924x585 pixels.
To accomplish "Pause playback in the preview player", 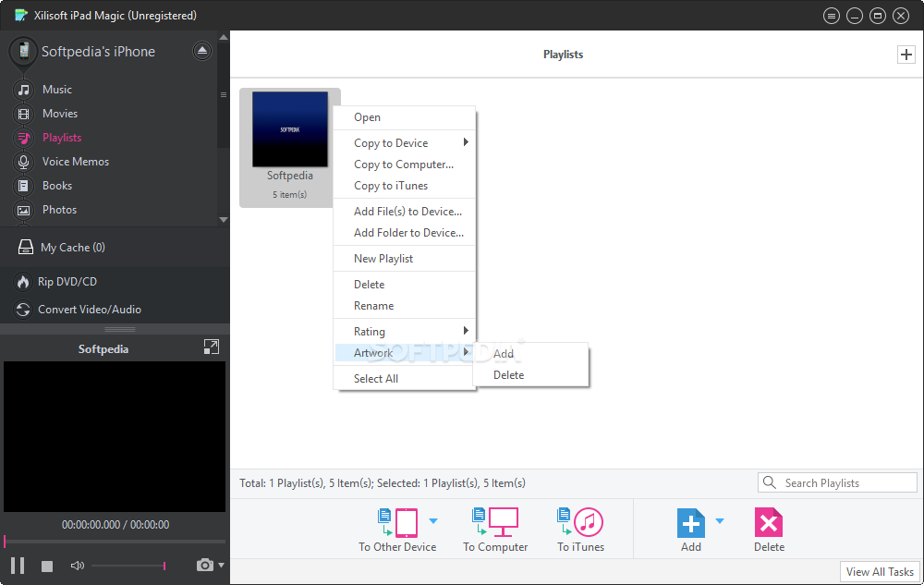I will 18,566.
